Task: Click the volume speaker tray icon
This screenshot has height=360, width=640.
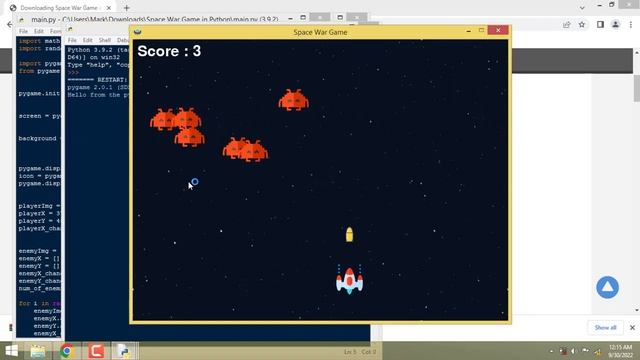Action: tap(573, 351)
